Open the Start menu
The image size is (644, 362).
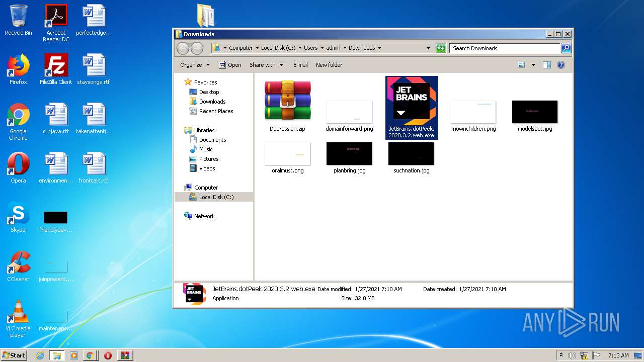pos(14,355)
